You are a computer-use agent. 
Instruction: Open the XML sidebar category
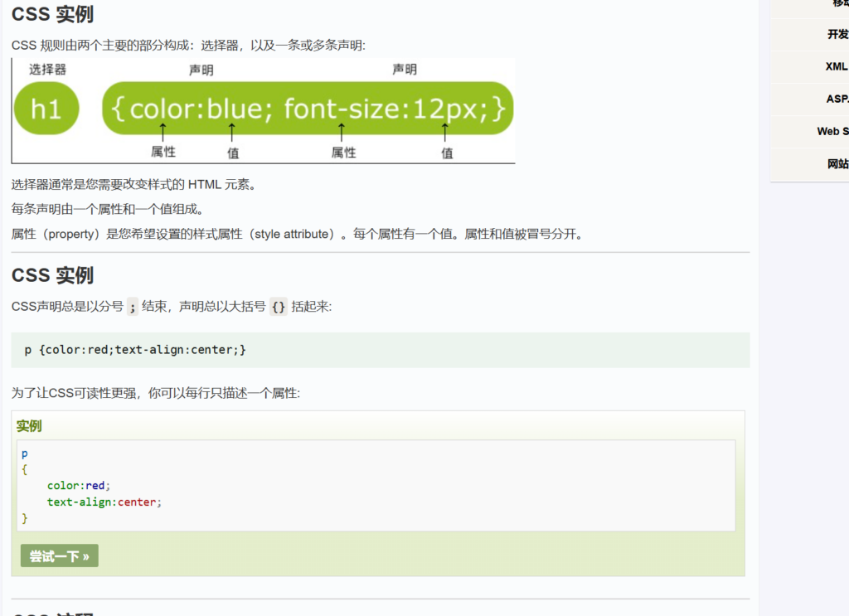coord(836,66)
